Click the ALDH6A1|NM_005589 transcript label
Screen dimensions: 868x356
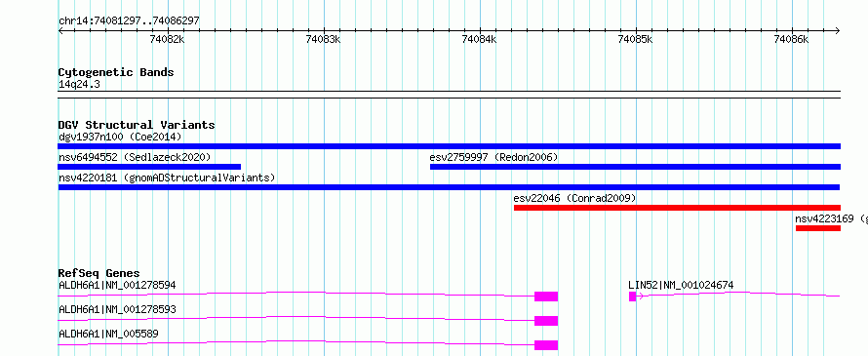click(109, 334)
